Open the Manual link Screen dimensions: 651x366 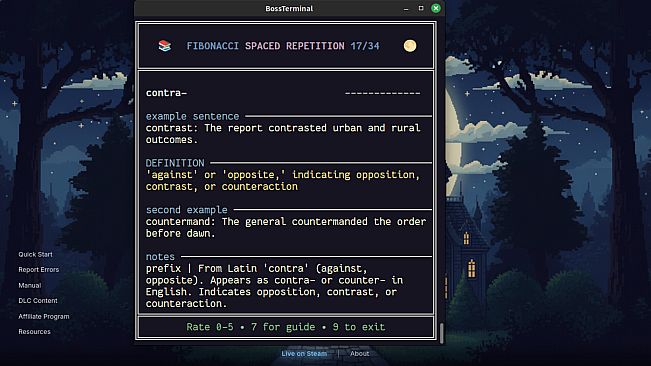[x=29, y=285]
